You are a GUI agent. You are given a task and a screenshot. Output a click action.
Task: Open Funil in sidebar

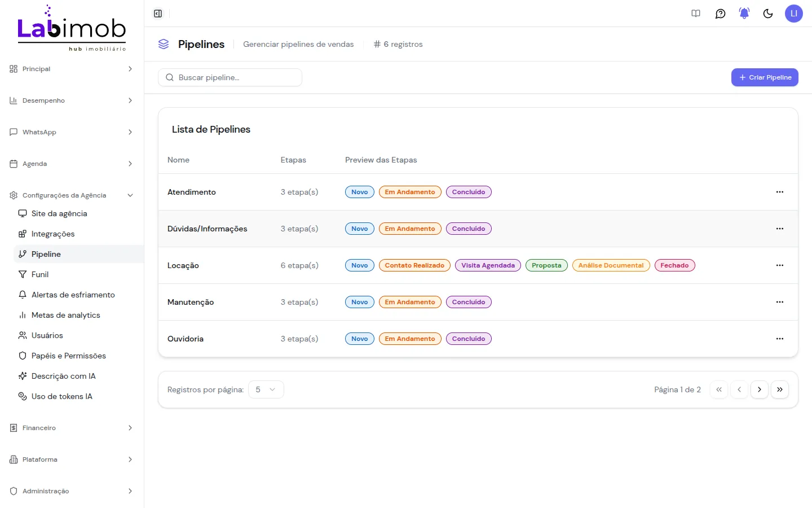click(x=78, y=274)
